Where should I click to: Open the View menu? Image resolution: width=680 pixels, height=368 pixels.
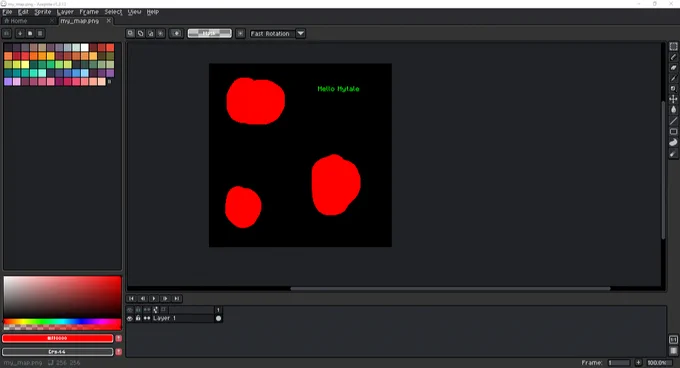[x=134, y=12]
